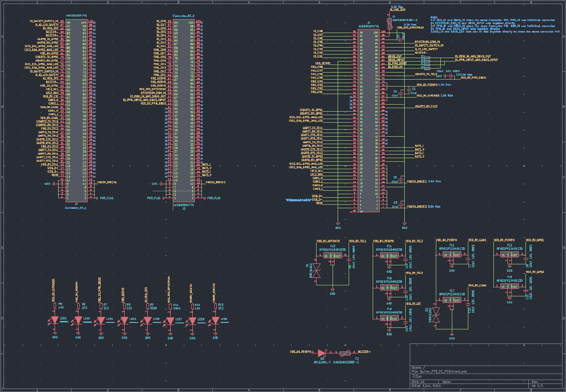Pick the R11 resistor symbol

click(x=170, y=306)
